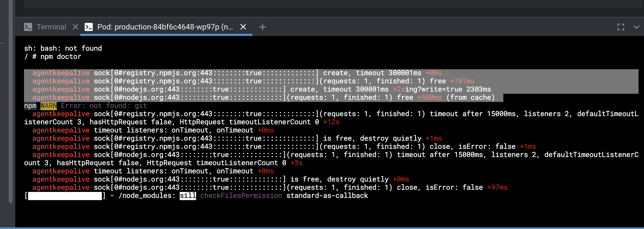Click the Terminal tab's prompt icon
Image resolution: width=644 pixels, height=229 pixels.
[28, 27]
